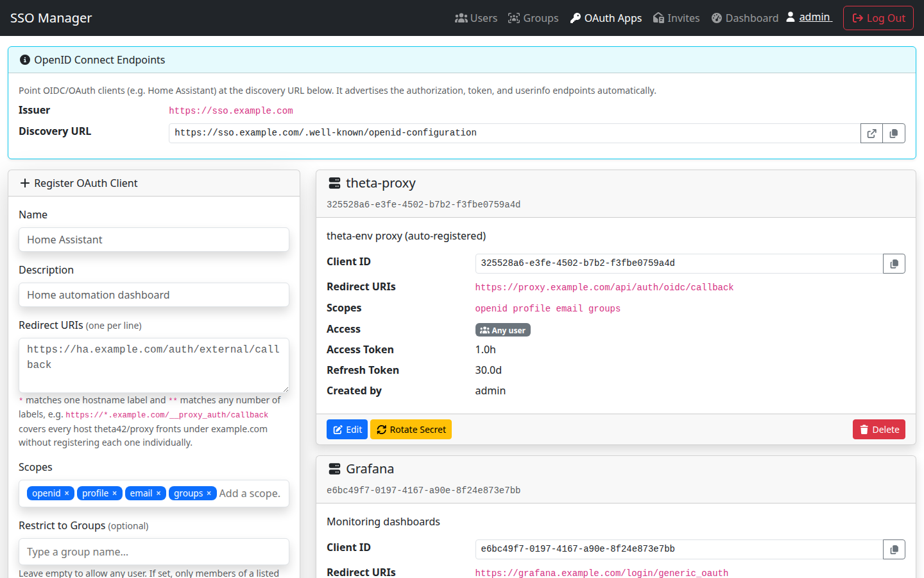Click the Description input field
The height and width of the screenshot is (578, 924).
point(154,295)
